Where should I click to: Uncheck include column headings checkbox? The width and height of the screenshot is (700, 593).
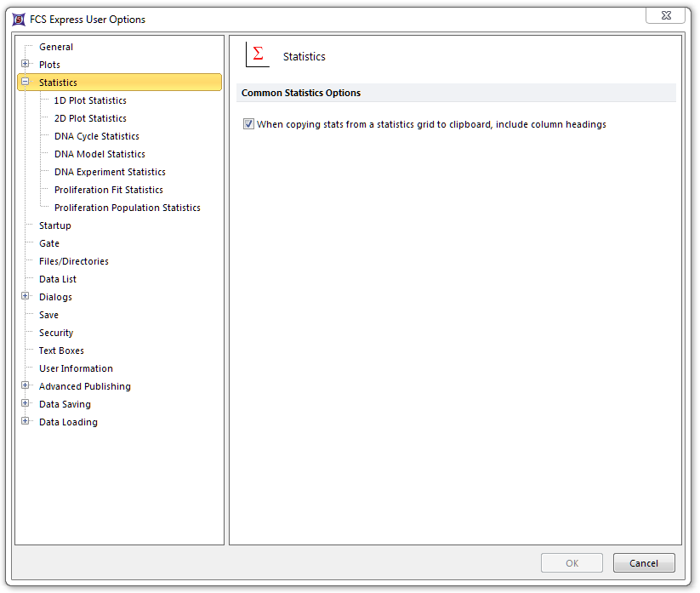pyautogui.click(x=248, y=124)
